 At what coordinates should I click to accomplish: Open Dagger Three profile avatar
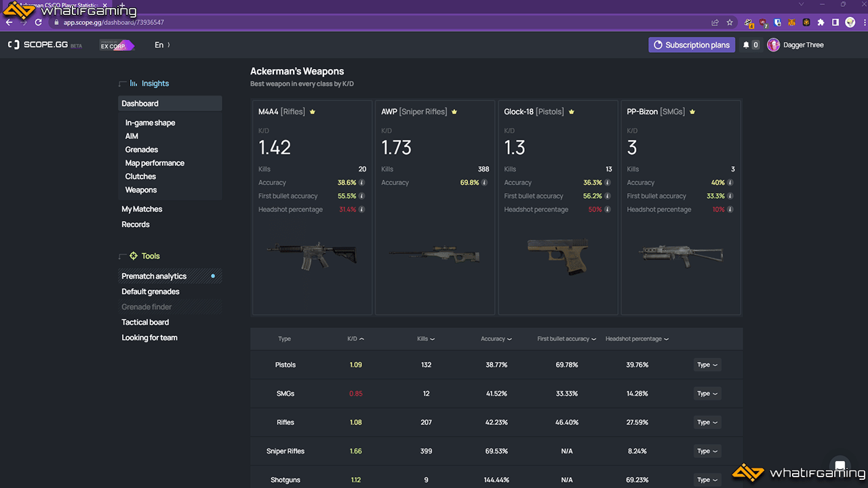pyautogui.click(x=773, y=45)
